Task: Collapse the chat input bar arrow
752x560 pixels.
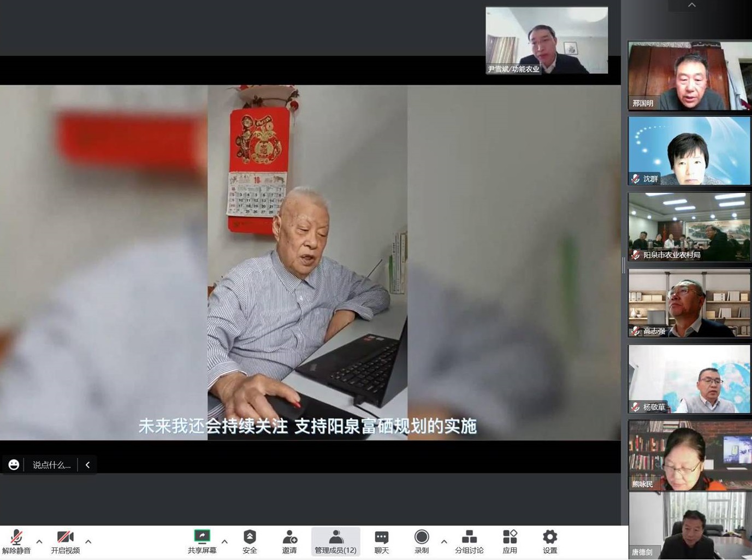Action: (87, 465)
